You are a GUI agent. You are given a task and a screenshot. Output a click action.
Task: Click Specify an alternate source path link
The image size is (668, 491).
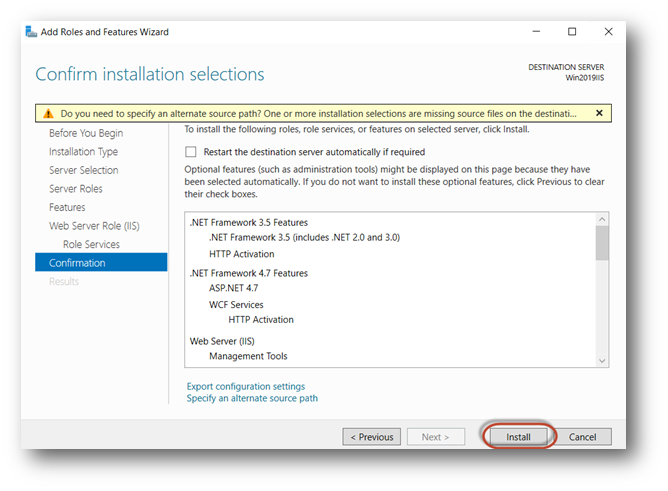click(252, 398)
